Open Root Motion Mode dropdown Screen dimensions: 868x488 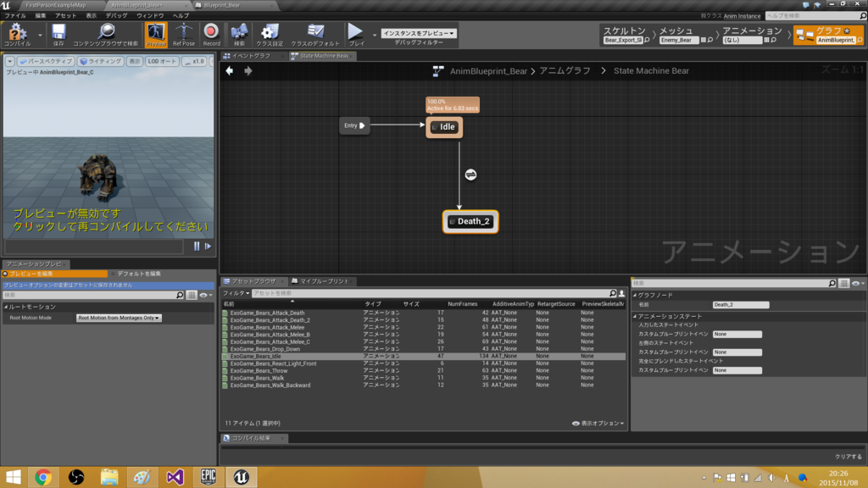(119, 319)
